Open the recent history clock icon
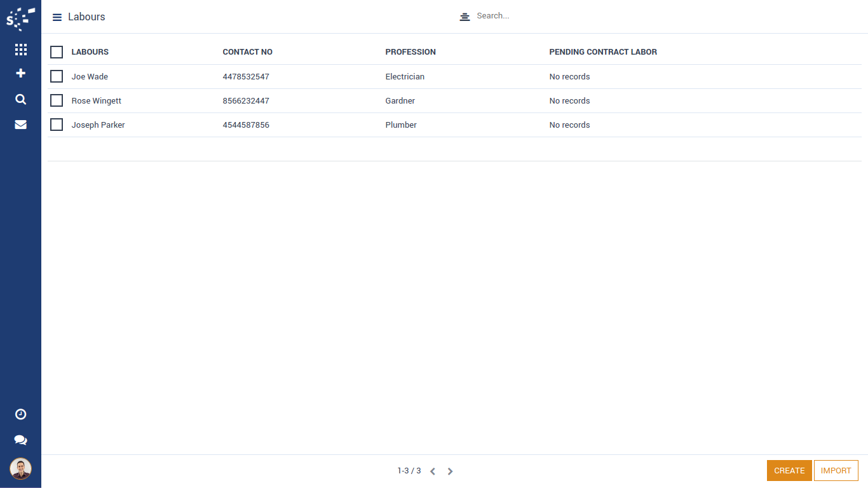The width and height of the screenshot is (868, 488). click(20, 414)
